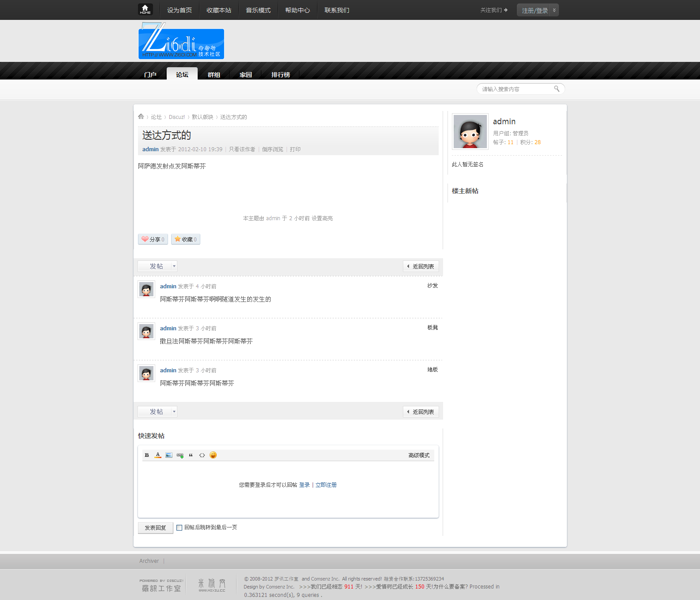Click the 注册/登录 button
The height and width of the screenshot is (600, 700).
[x=535, y=10]
